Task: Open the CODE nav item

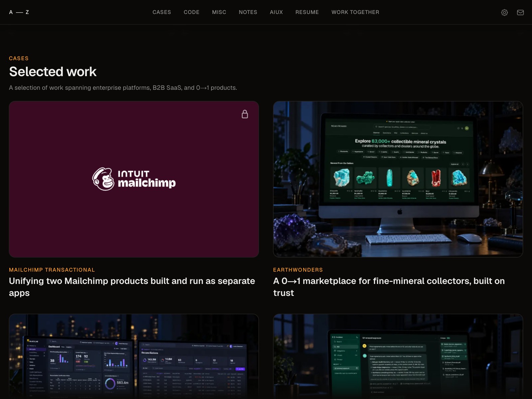Action: pyautogui.click(x=192, y=12)
